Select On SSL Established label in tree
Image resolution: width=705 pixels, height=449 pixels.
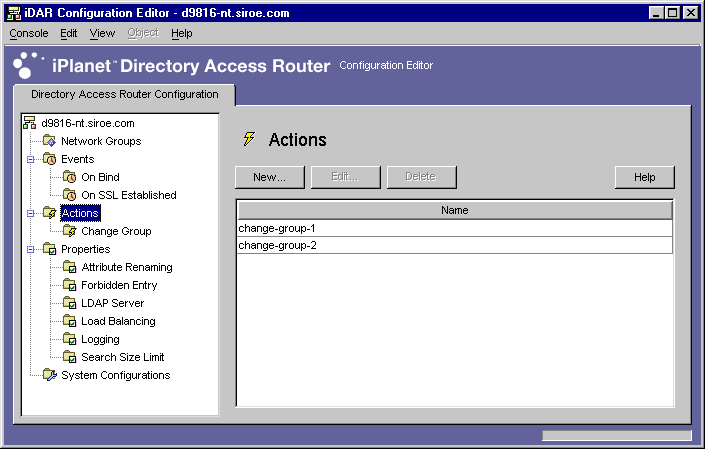pos(129,195)
